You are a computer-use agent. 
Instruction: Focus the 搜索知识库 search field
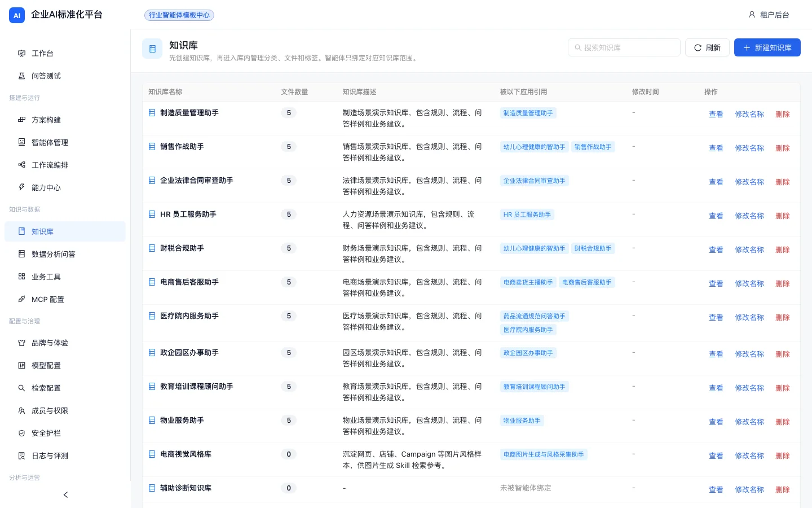click(x=624, y=47)
